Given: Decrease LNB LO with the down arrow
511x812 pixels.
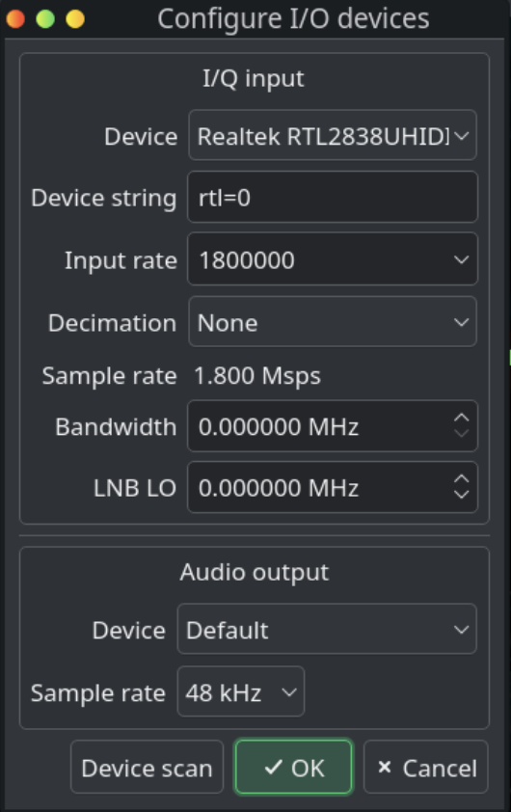Looking at the screenshot, I should (461, 495).
